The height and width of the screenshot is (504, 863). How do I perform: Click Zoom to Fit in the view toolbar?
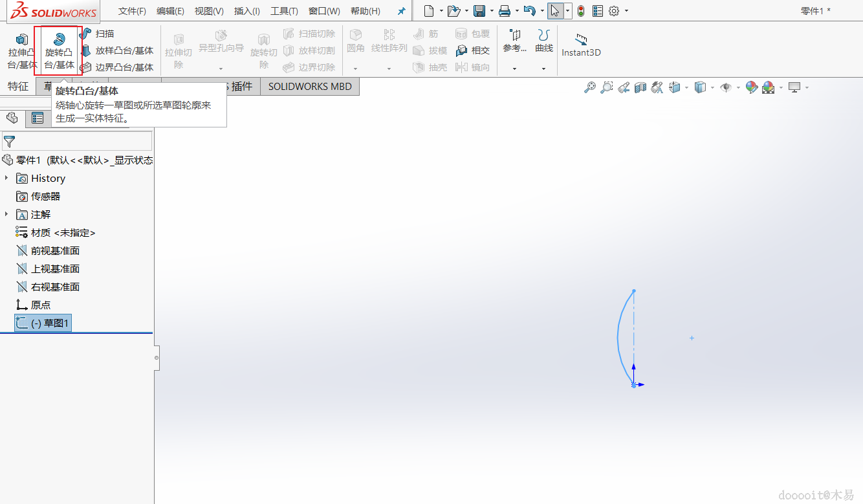click(590, 87)
